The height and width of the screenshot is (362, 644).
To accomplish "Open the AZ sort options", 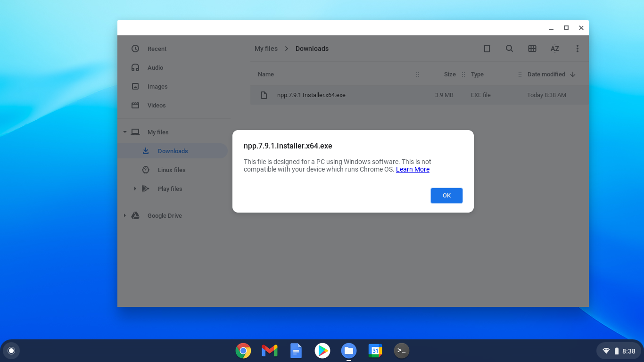I will (x=555, y=49).
